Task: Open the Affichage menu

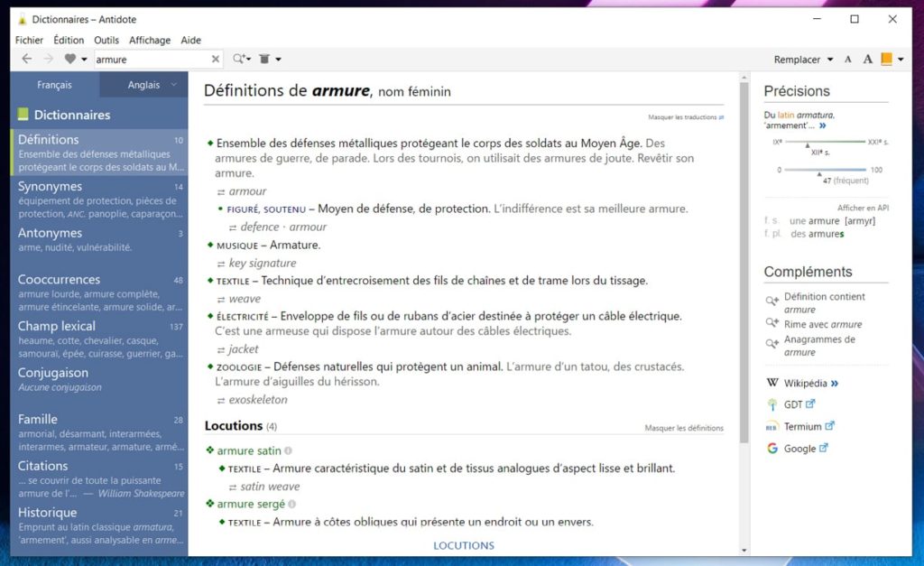Action: 150,40
